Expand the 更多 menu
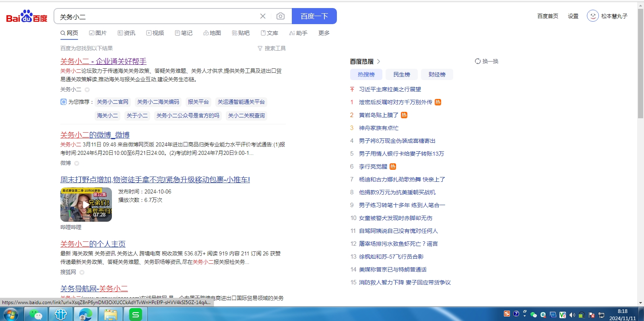The image size is (644, 321). pyautogui.click(x=324, y=33)
